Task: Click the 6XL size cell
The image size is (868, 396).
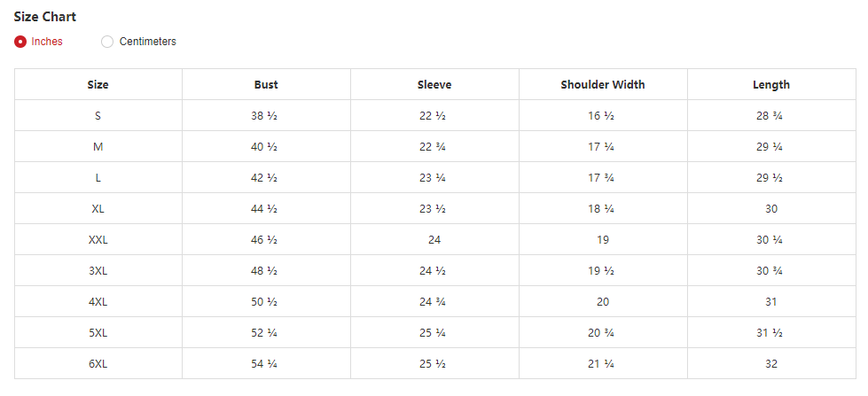Action: 98,364
